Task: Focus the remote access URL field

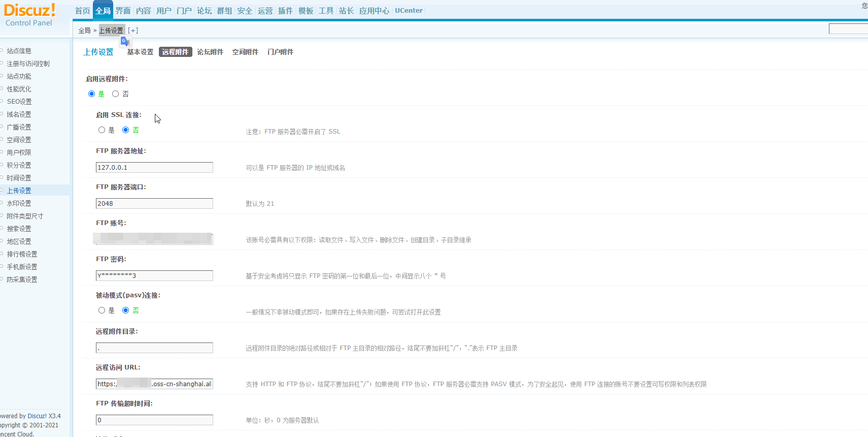Action: pos(154,384)
